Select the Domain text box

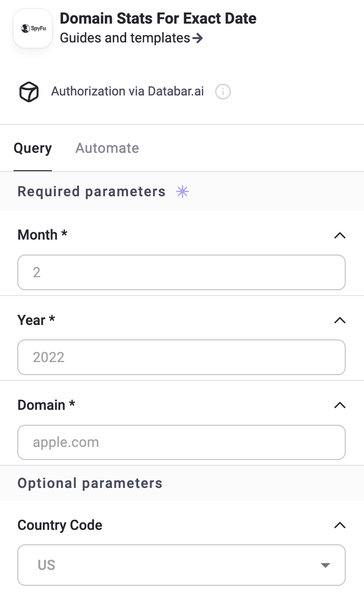(x=182, y=442)
